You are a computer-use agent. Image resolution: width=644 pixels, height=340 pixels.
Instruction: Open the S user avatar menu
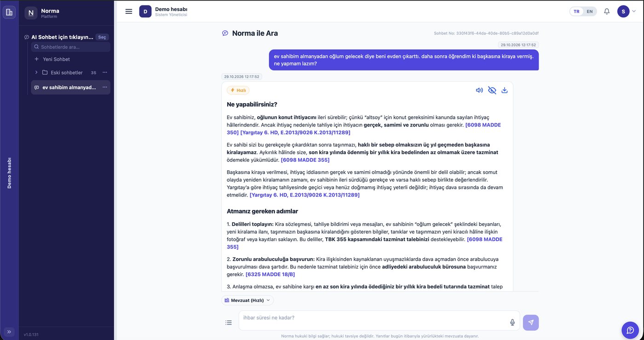coord(623,12)
